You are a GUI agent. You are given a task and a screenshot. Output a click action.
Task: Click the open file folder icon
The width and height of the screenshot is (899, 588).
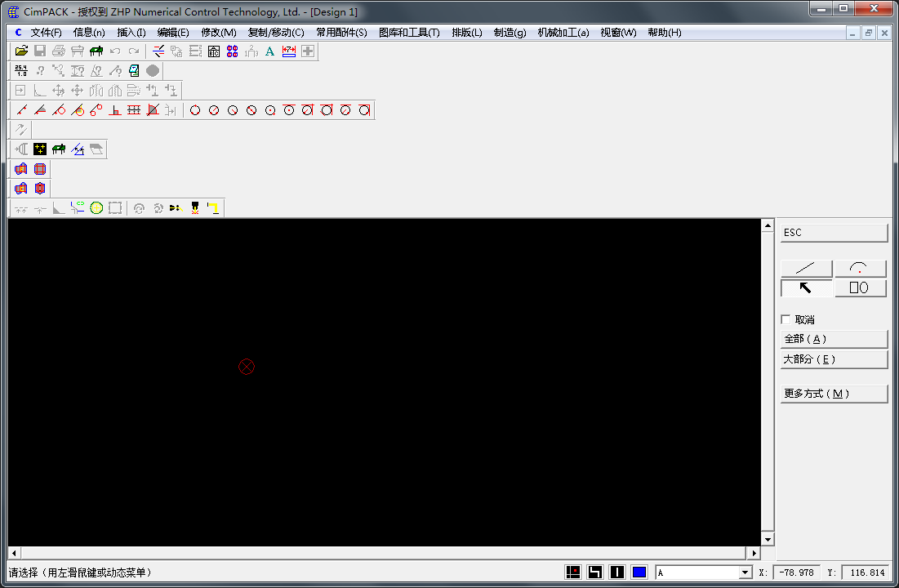[x=21, y=51]
